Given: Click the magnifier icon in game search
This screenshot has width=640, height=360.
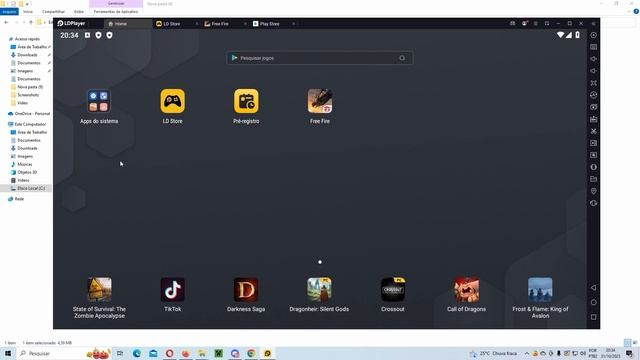Looking at the screenshot, I should coord(402,58).
